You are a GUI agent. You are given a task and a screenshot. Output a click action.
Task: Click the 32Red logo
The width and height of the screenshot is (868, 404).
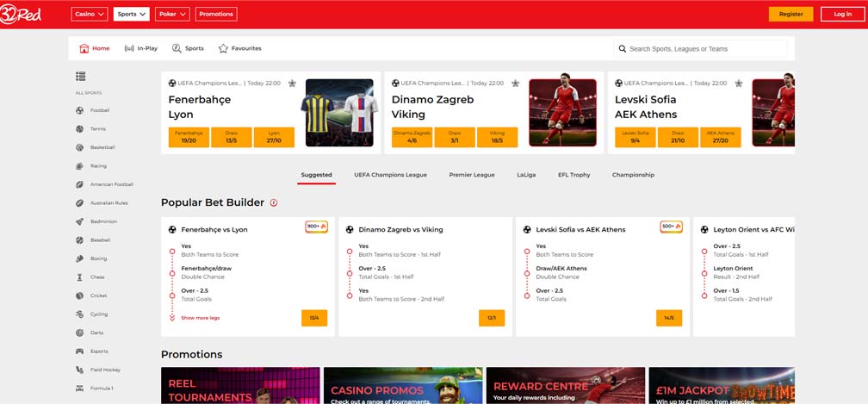[21, 15]
